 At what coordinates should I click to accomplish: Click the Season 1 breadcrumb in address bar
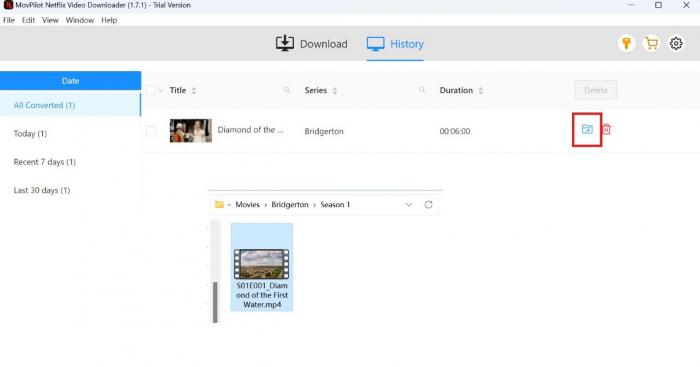pos(335,204)
